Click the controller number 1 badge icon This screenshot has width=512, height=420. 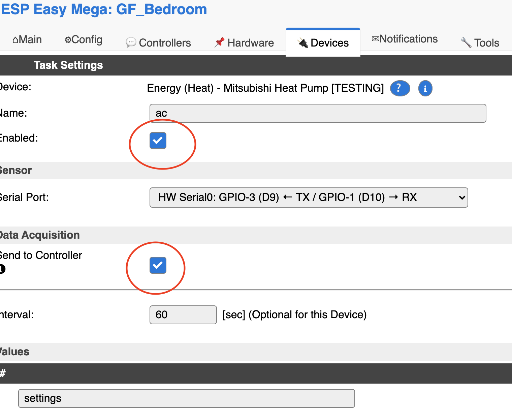tap(2, 269)
